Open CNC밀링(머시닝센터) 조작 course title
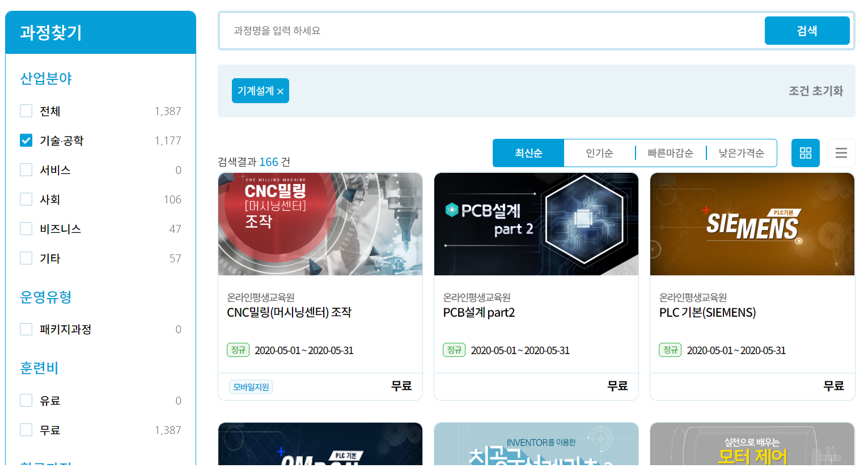 click(x=289, y=312)
